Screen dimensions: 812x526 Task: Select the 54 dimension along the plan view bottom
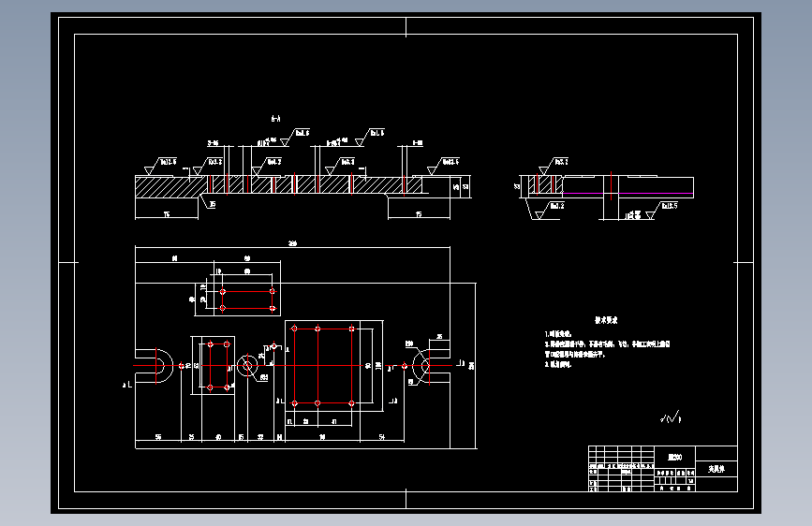pyautogui.click(x=382, y=437)
